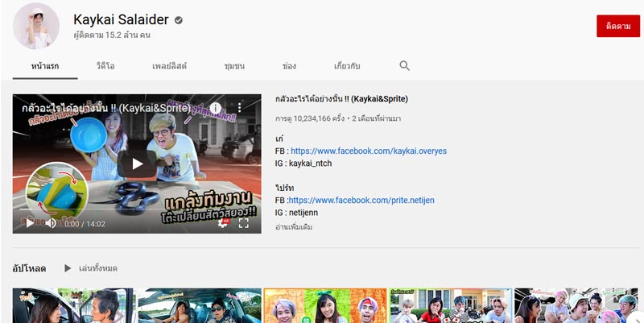644x323 pixels.
Task: Open the channel search magnifier icon
Action: (405, 66)
